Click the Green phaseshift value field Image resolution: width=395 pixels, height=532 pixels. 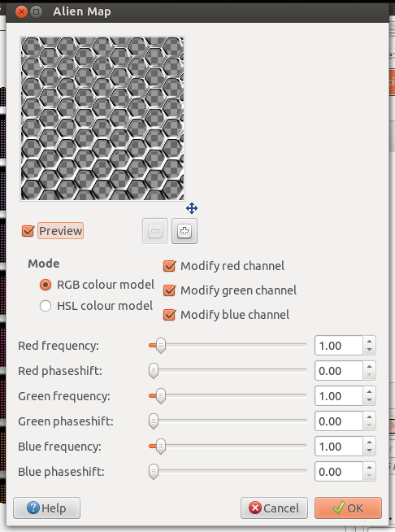(x=339, y=421)
